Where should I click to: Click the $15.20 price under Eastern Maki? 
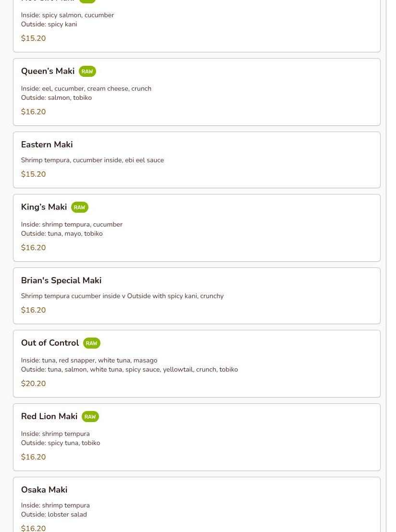pyautogui.click(x=33, y=174)
